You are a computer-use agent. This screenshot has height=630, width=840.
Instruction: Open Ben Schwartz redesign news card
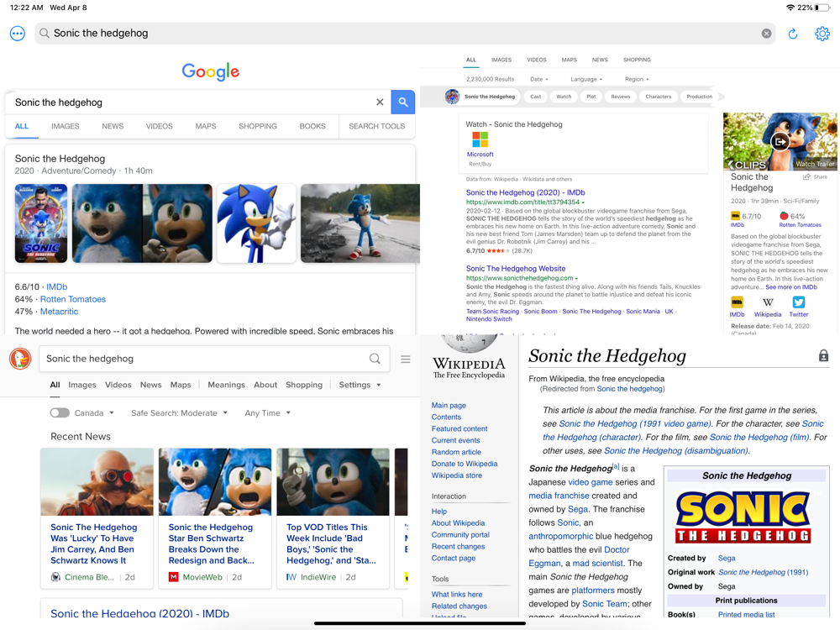tap(215, 518)
